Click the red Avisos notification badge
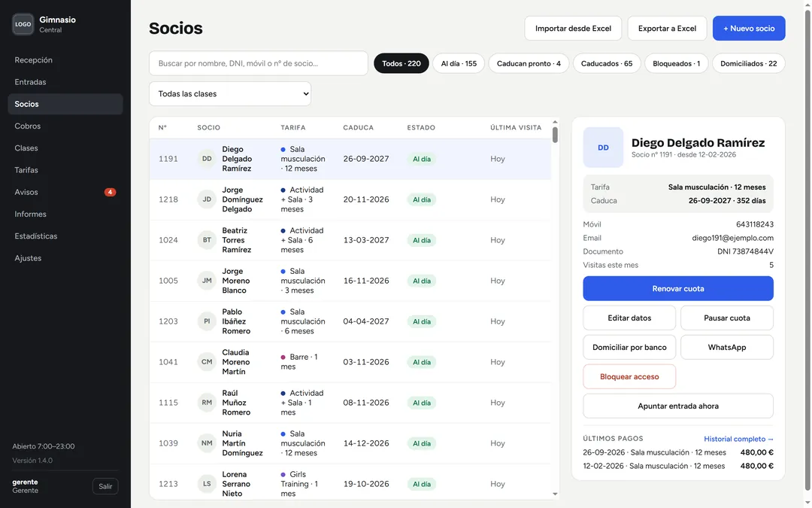Image resolution: width=812 pixels, height=508 pixels. [x=110, y=193]
